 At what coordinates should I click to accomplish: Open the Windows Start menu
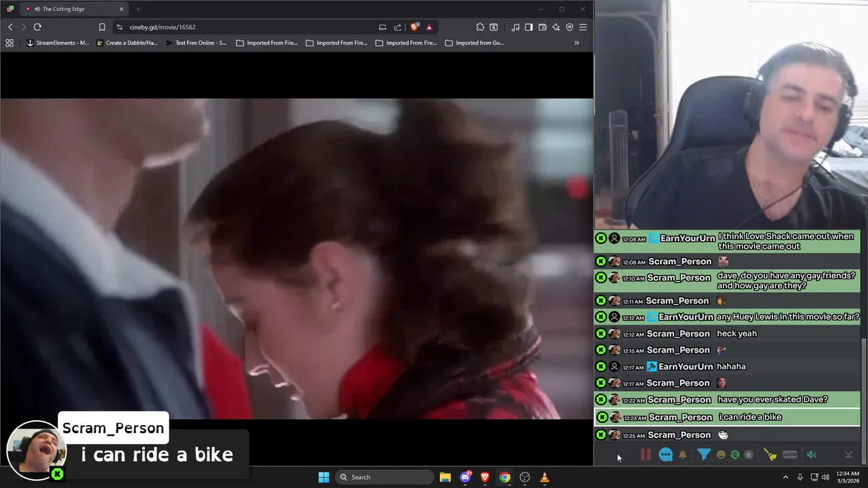pyautogui.click(x=323, y=477)
